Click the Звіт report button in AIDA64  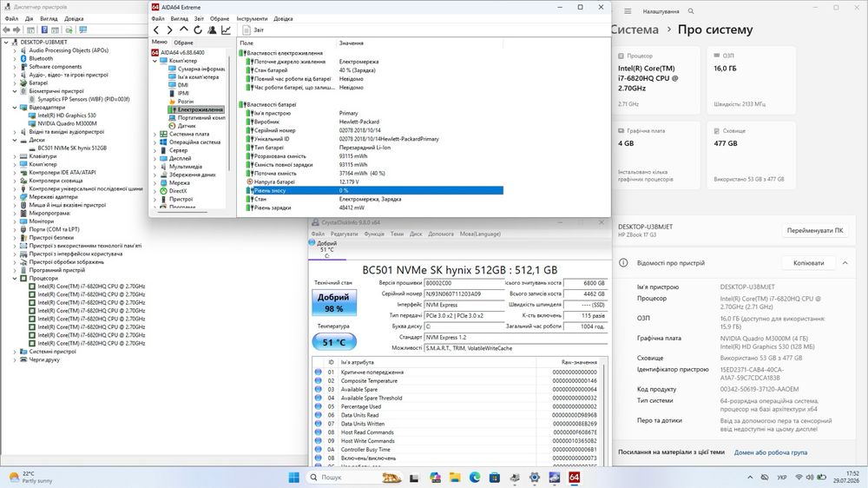254,30
